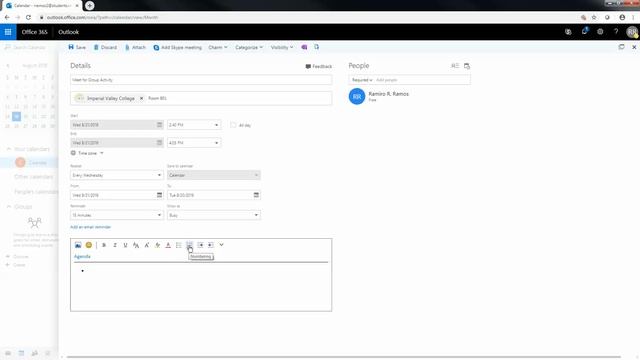Open the Show as Busy dropdown
The image size is (640, 360).
point(213,215)
